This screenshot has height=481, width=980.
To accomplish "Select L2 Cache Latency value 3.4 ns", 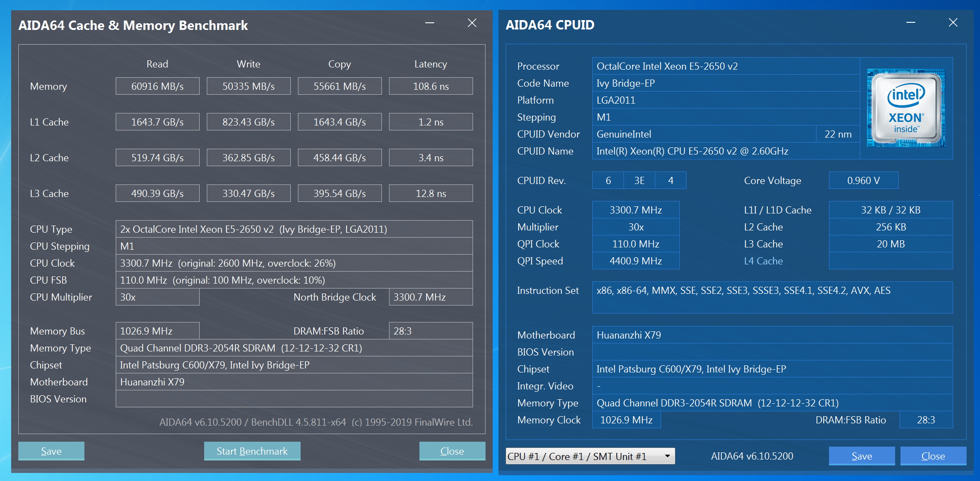I will [x=431, y=158].
